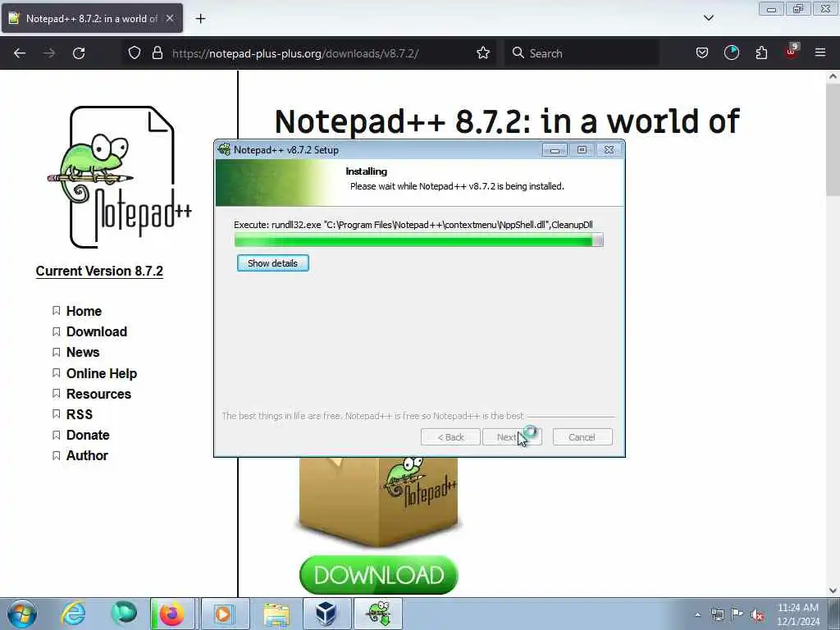Image resolution: width=840 pixels, height=630 pixels.
Task: Cancel the Notepad++ installation
Action: point(582,437)
